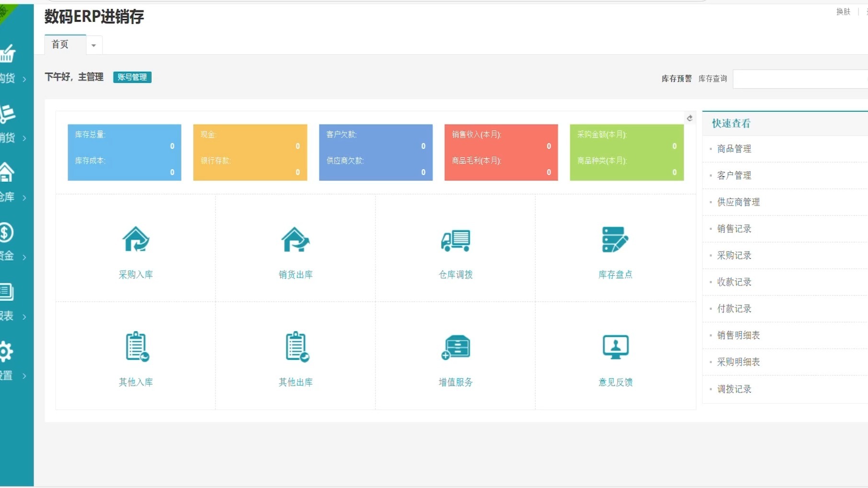This screenshot has height=488, width=868.
Task: Click the red 销售收入(本月) card
Action: point(501,152)
